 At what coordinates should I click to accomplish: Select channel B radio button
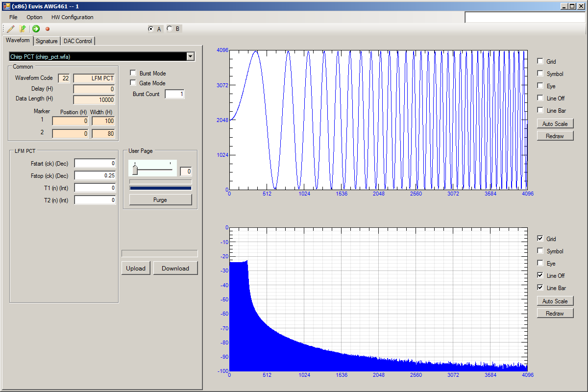point(170,28)
